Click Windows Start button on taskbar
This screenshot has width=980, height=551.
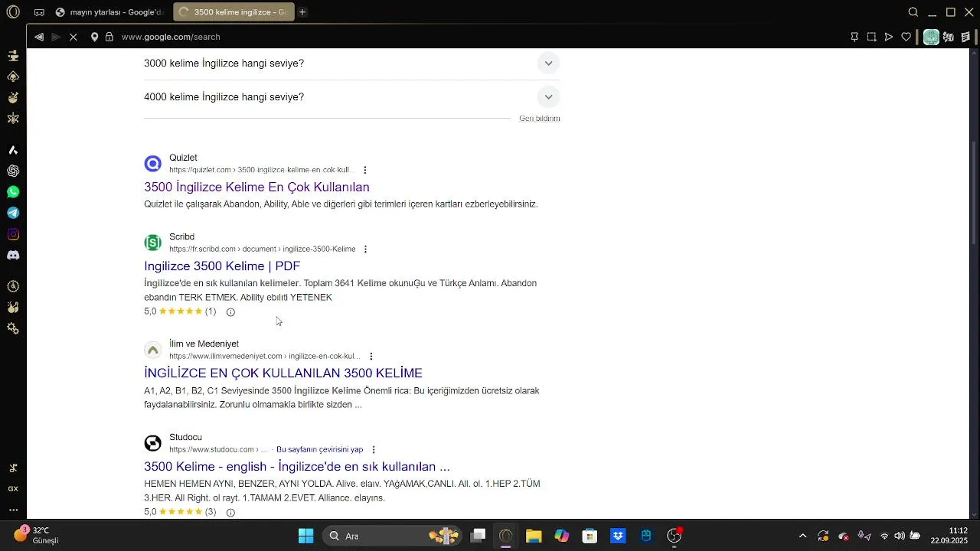pos(305,536)
